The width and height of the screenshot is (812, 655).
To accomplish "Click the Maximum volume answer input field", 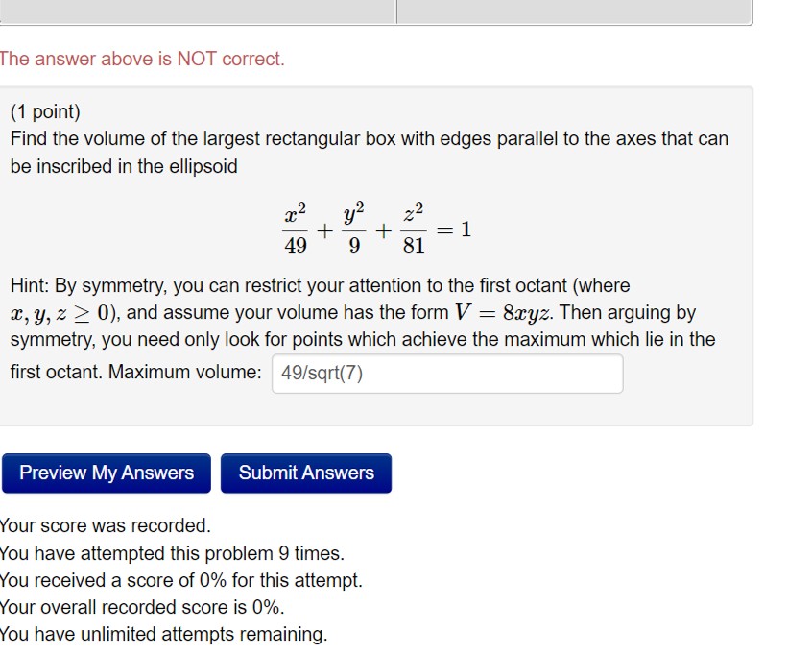I will pyautogui.click(x=447, y=374).
